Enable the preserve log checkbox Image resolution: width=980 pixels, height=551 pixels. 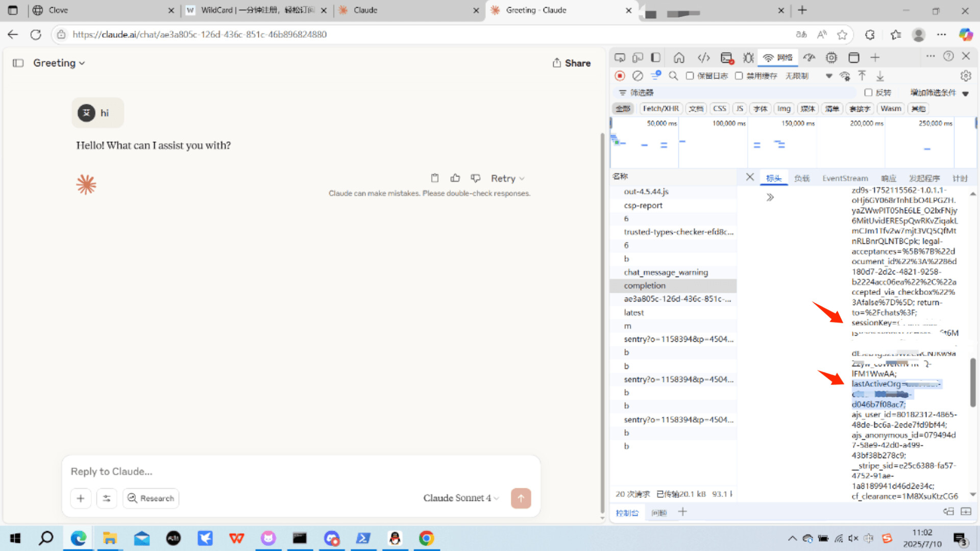coord(690,76)
